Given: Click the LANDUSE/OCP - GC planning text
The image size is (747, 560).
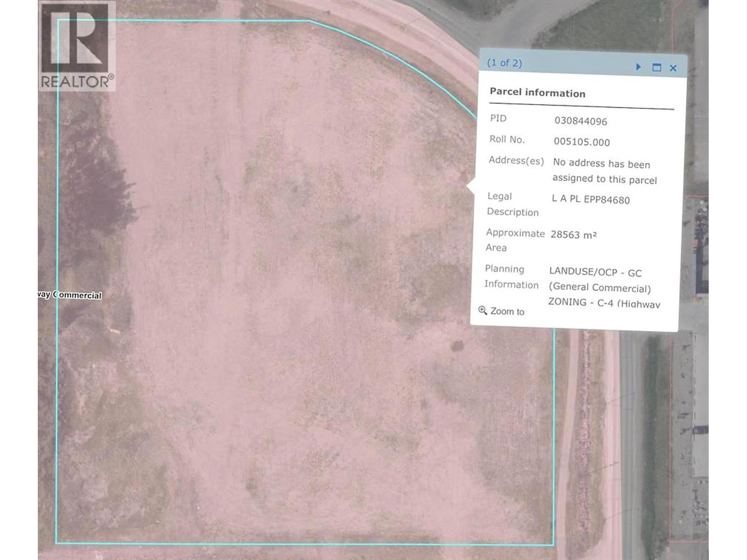Looking at the screenshot, I should click(595, 272).
